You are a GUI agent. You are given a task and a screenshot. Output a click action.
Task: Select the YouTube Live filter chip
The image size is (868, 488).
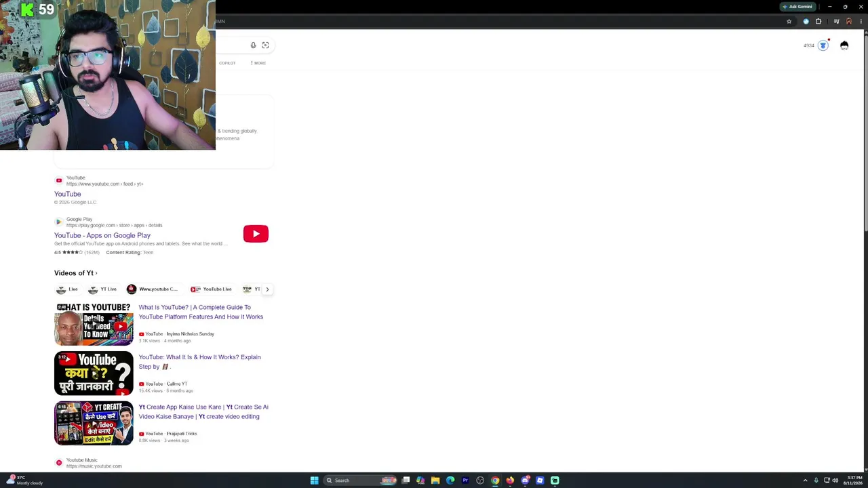click(x=211, y=289)
